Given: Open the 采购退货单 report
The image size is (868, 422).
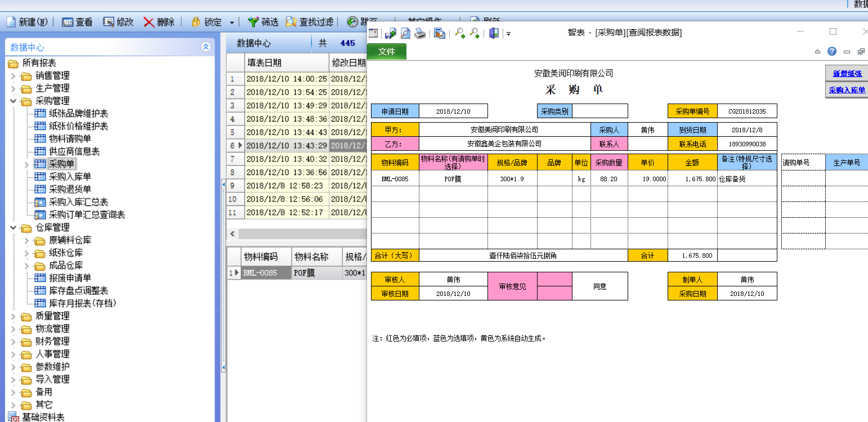Looking at the screenshot, I should (70, 190).
